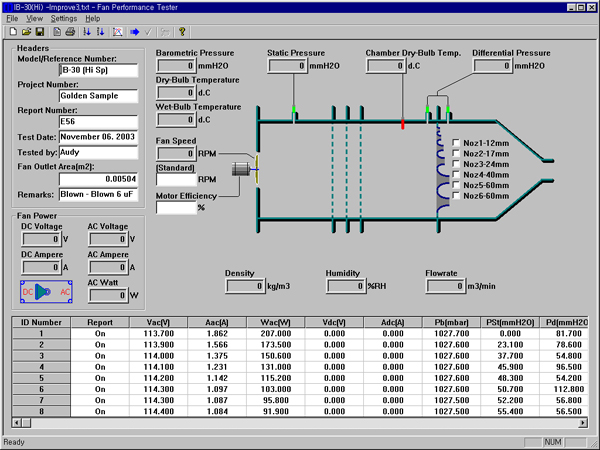600x450 pixels.
Task: Check the Noz3-24mm nozzle option
Action: pos(457,162)
